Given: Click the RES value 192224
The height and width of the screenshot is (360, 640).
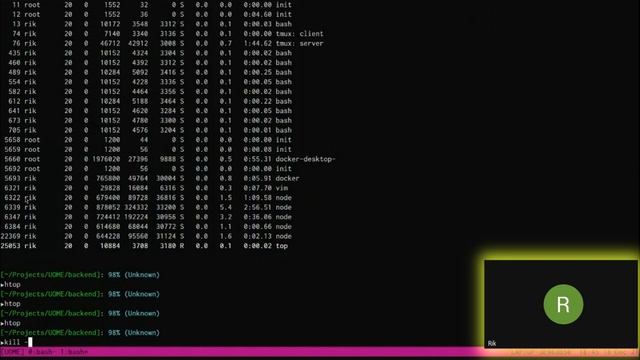Looking at the screenshot, I should tap(137, 217).
